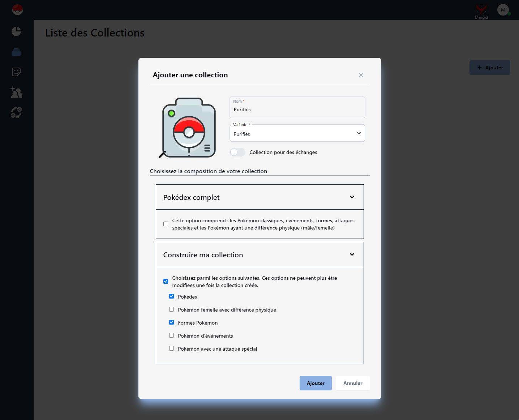
Task: Enable Collection pour des échanges toggle
Action: point(237,152)
